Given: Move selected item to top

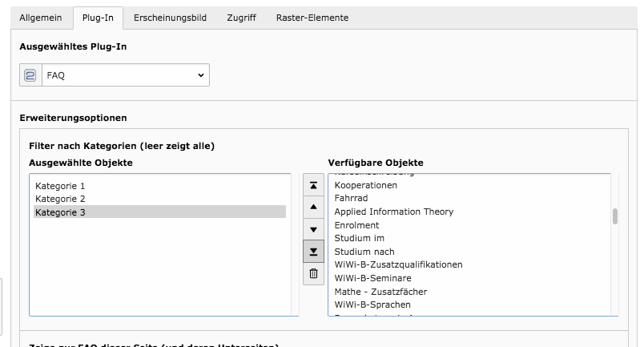Looking at the screenshot, I should pyautogui.click(x=313, y=185).
